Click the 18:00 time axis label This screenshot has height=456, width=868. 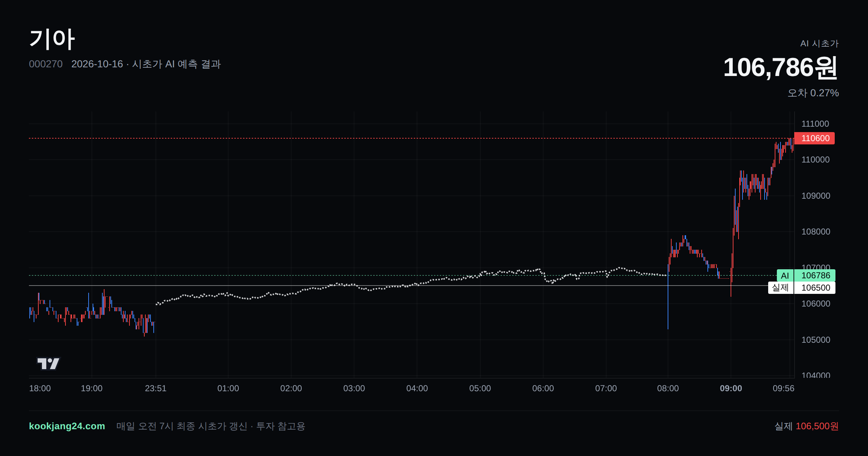tap(40, 388)
